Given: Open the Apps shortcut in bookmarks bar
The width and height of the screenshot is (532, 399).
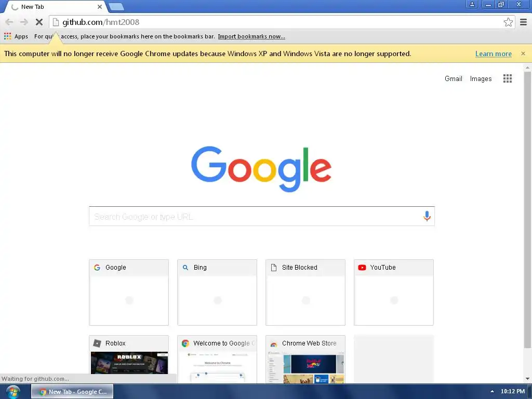Looking at the screenshot, I should pyautogui.click(x=16, y=36).
